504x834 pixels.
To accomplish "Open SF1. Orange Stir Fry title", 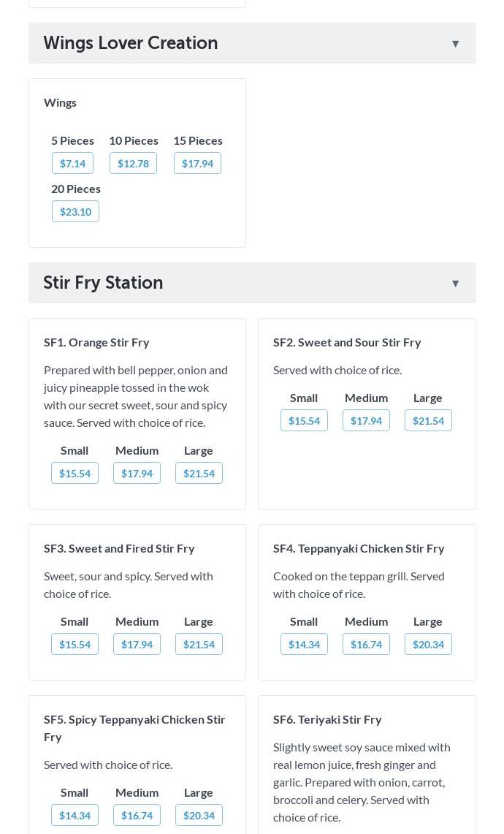I will (x=96, y=342).
